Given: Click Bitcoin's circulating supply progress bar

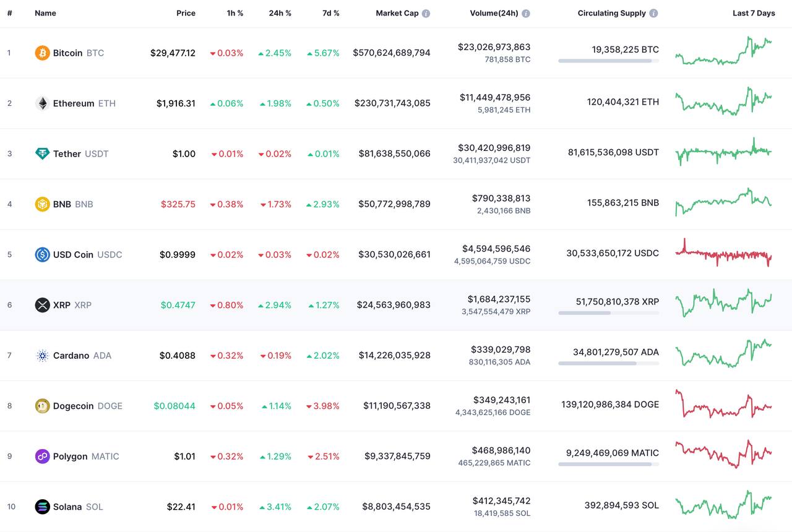Looking at the screenshot, I should [608, 61].
